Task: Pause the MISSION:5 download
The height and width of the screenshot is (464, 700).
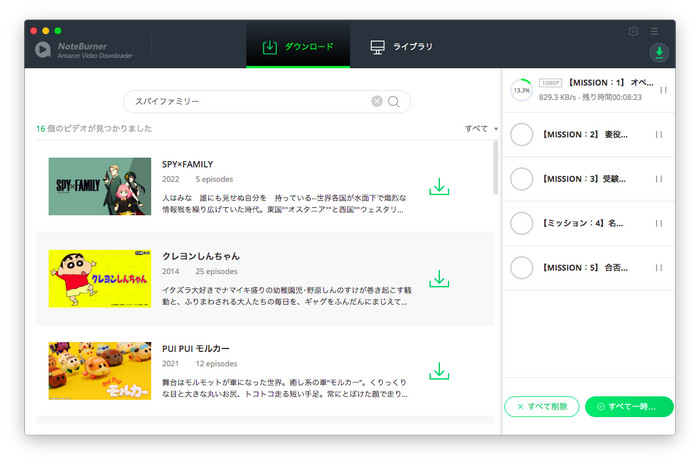Action: tap(659, 268)
